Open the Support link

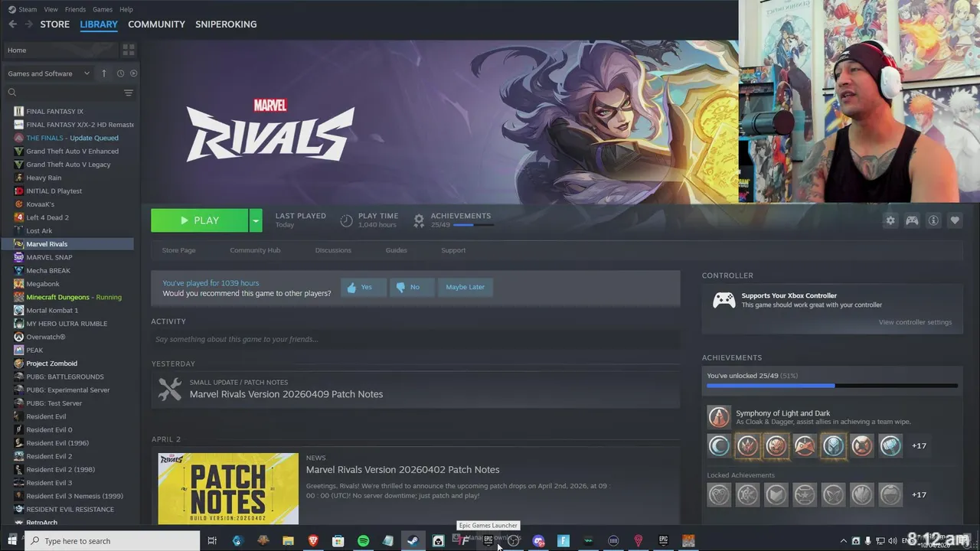[x=453, y=250]
